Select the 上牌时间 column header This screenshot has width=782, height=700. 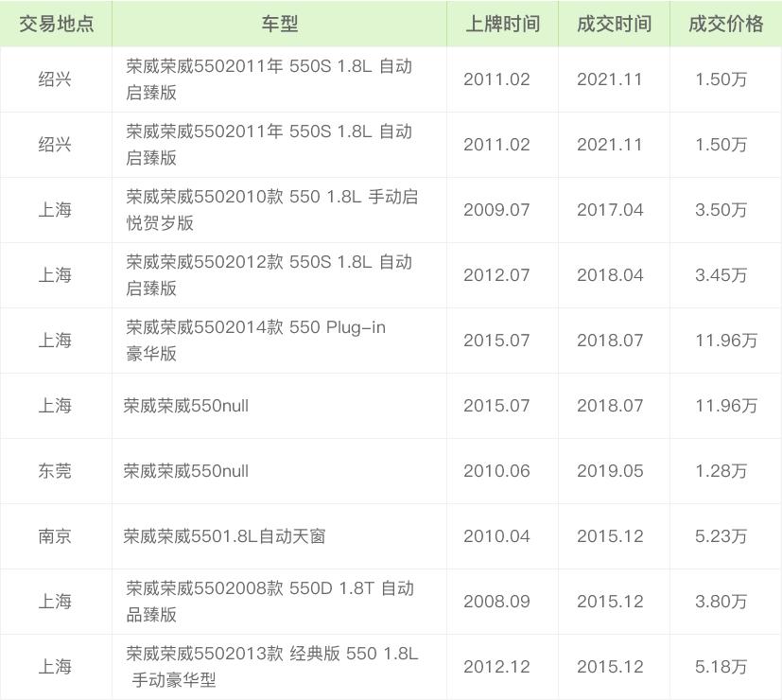(x=502, y=24)
